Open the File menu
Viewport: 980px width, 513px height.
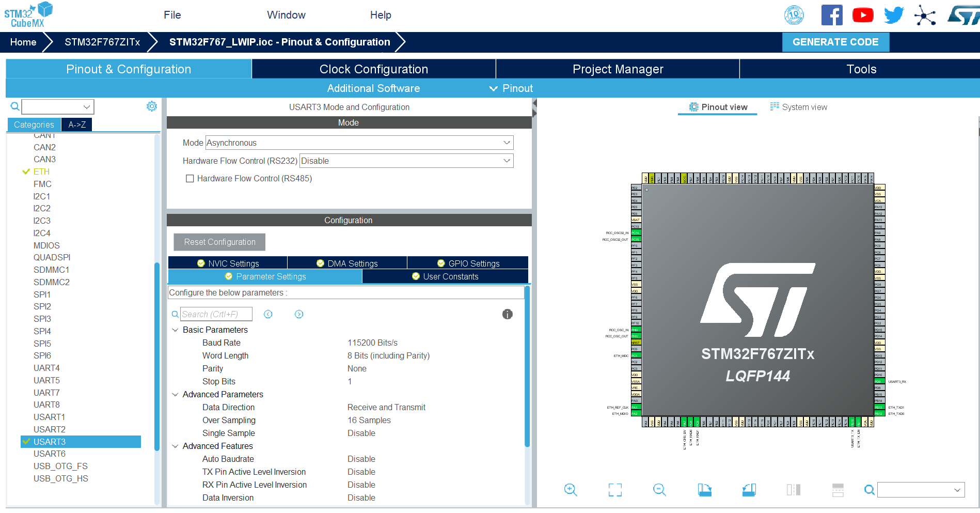click(172, 15)
